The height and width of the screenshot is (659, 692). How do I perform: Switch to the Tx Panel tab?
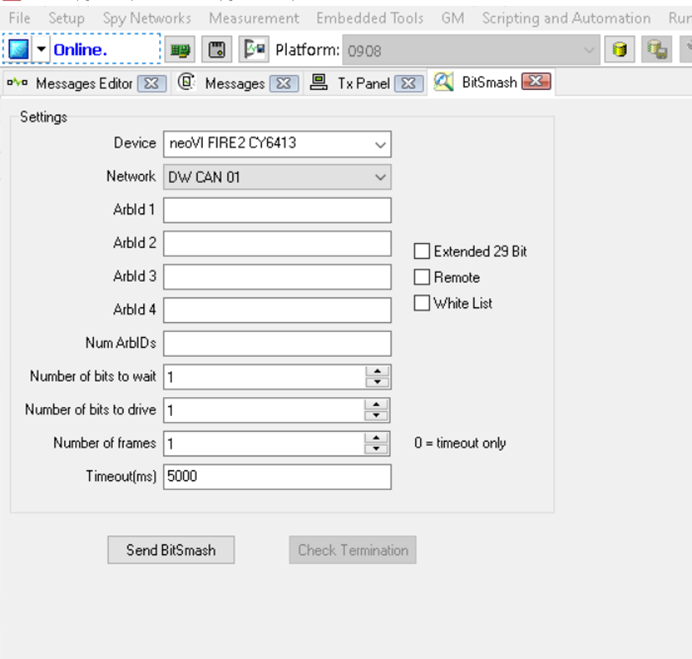[x=364, y=83]
